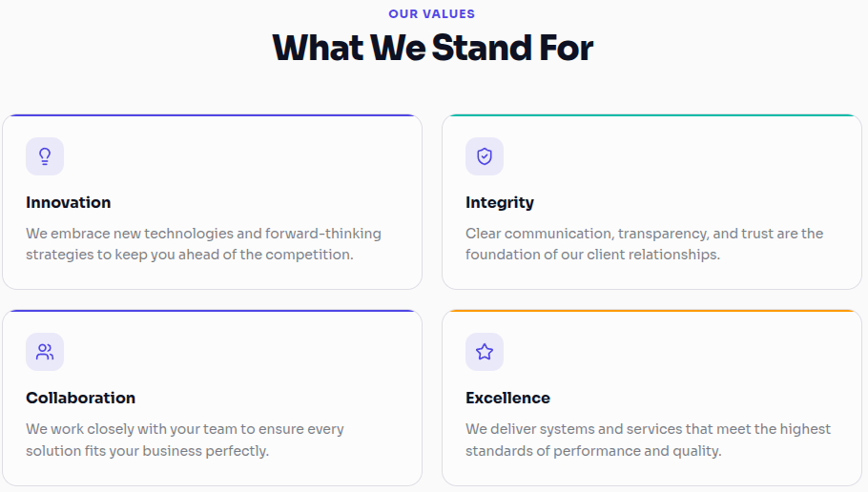Click the Collaboration people icon
868x492 pixels.
tap(45, 352)
